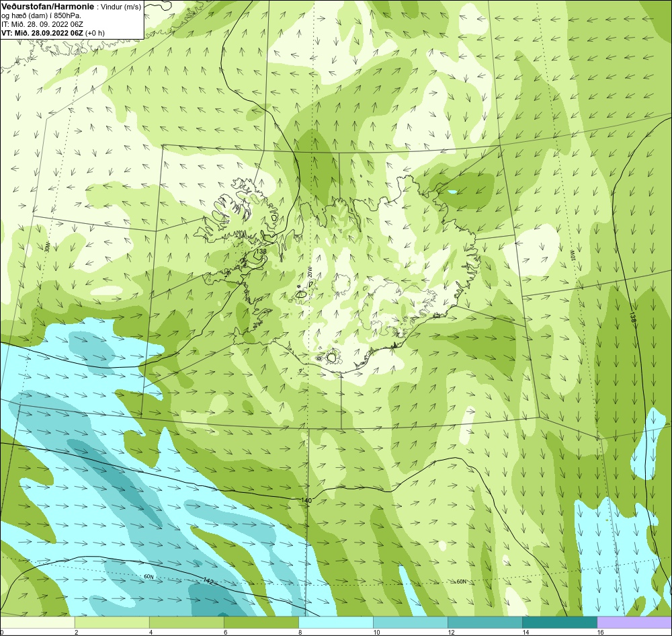Click the purple legend swatch above 16 m/s
Image resolution: width=672 pixels, height=636 pixels.
tap(634, 623)
